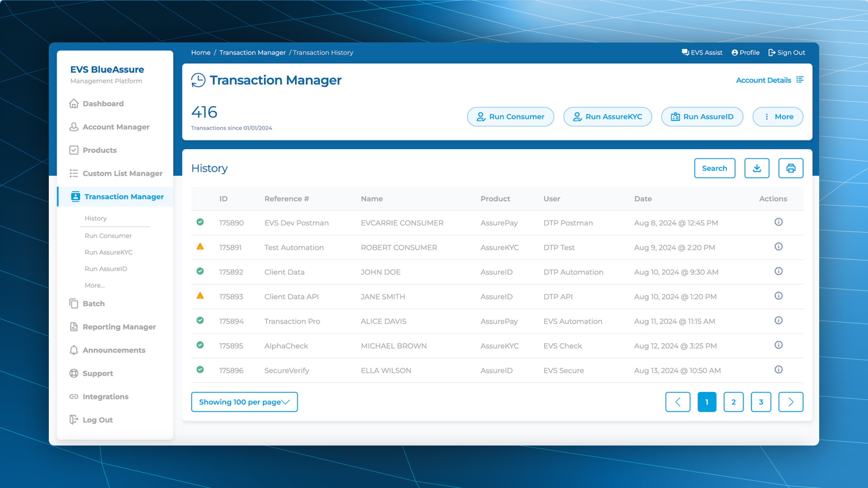Click the Run Consumer button

510,117
